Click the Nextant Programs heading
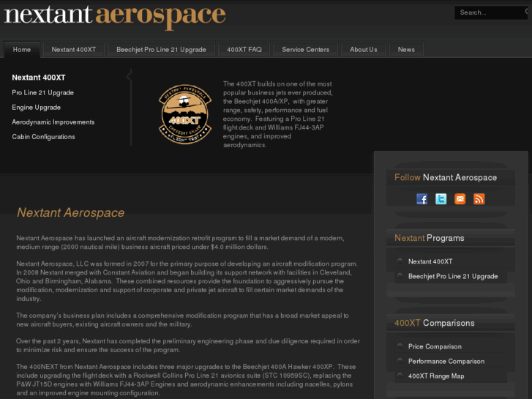Screen dimensions: 532x399 430,238
